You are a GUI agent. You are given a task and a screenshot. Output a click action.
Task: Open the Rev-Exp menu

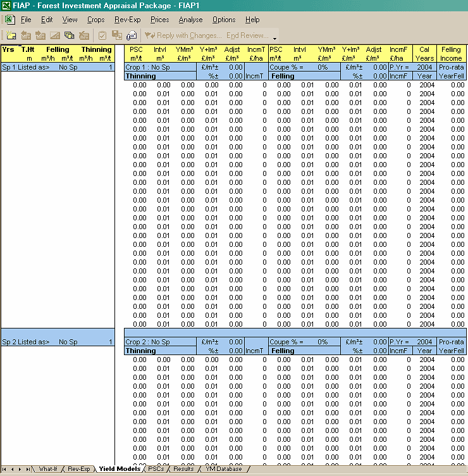click(127, 20)
